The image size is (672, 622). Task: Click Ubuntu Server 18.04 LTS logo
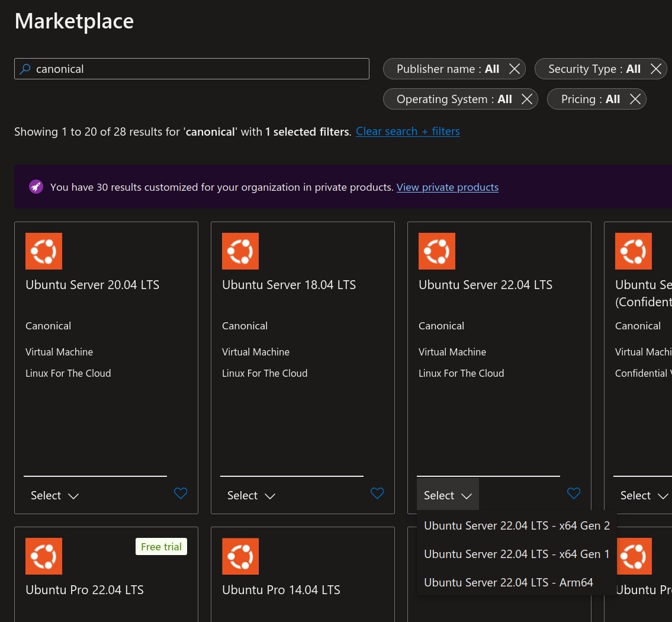pyautogui.click(x=240, y=251)
